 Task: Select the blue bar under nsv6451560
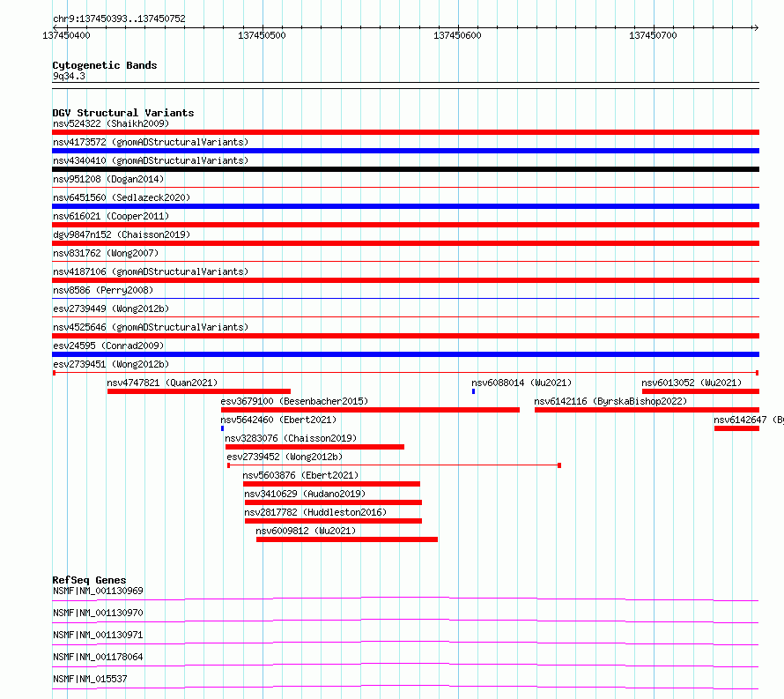tap(405, 206)
